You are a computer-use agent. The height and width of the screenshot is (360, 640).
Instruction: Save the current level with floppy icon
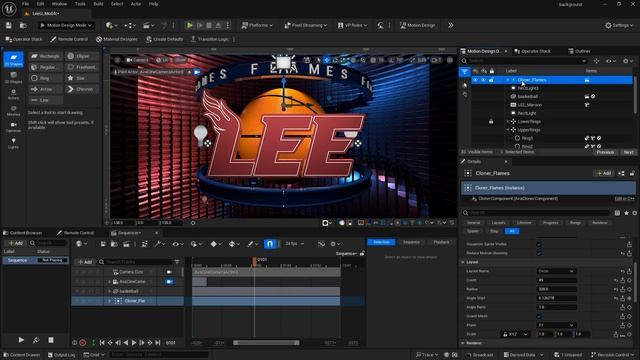tap(9, 25)
